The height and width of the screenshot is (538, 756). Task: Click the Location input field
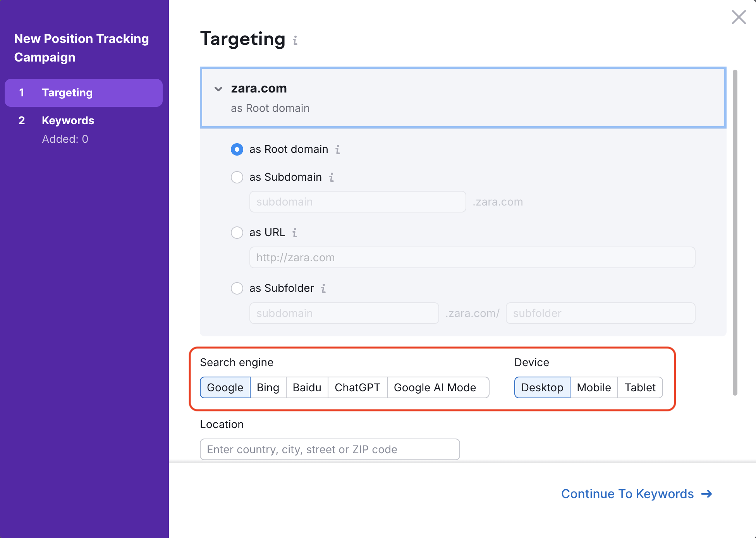[329, 449]
